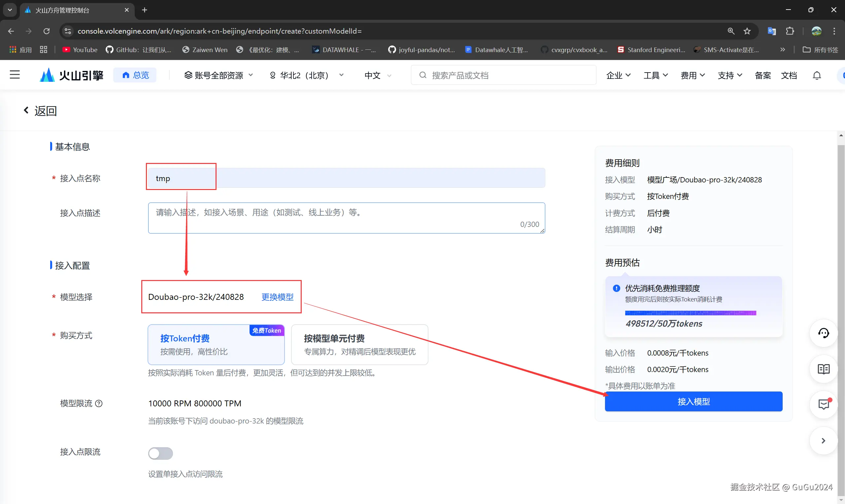Select the 按Token付费 payment option
The height and width of the screenshot is (504, 845).
216,344
